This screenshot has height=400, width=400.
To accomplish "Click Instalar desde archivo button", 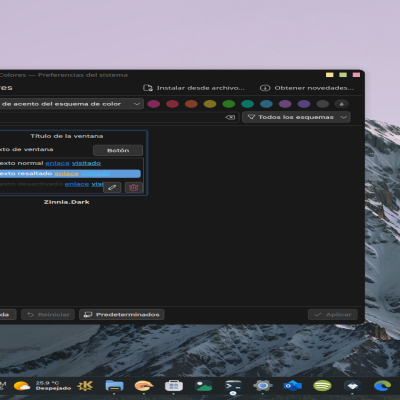I will coord(194,88).
